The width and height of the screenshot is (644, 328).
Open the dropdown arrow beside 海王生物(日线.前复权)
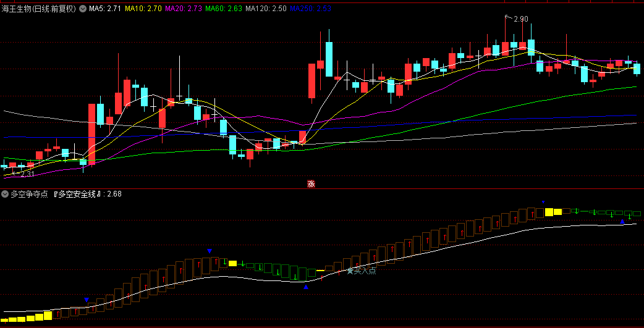(x=83, y=9)
